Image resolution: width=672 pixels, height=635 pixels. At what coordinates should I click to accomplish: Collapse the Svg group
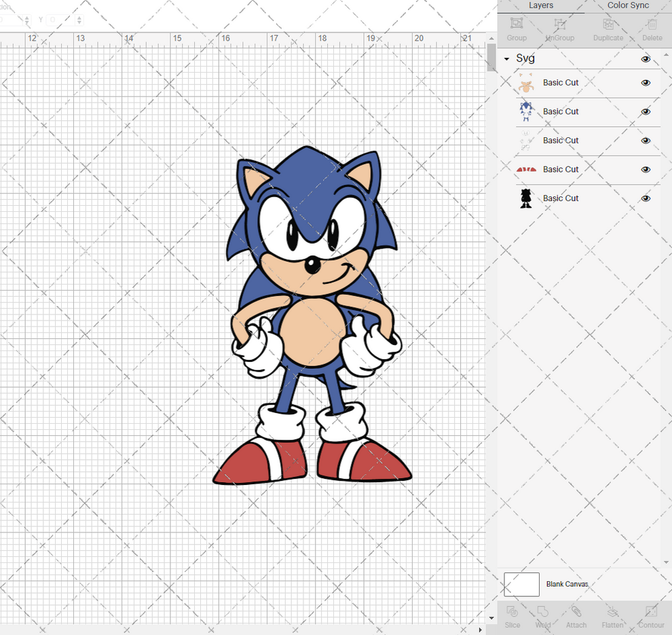[x=505, y=58]
